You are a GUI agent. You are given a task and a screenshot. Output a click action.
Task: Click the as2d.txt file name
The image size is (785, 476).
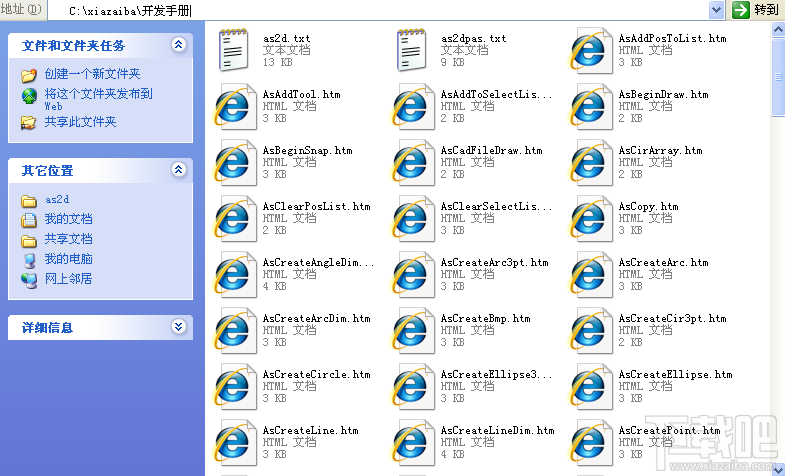[x=286, y=38]
